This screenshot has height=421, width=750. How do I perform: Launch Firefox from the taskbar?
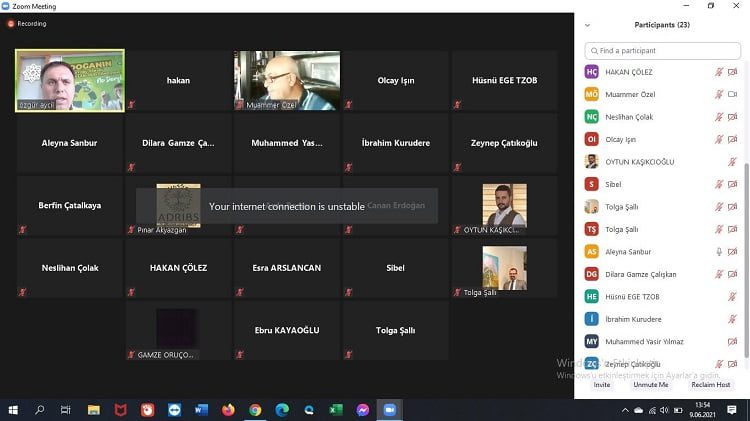coord(228,410)
